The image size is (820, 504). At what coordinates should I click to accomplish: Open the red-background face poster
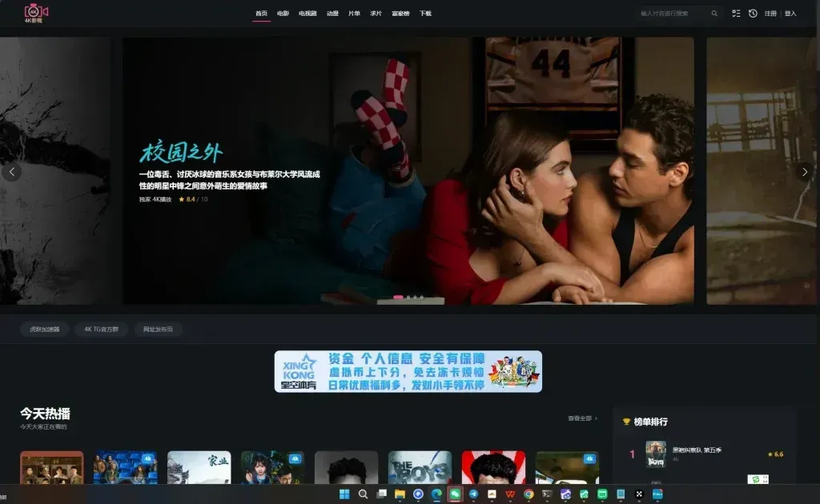coord(493,467)
